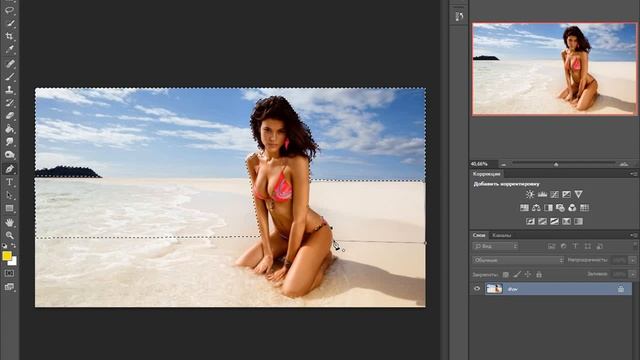Click navigator zoom in button
The image size is (640, 360).
[x=624, y=164]
